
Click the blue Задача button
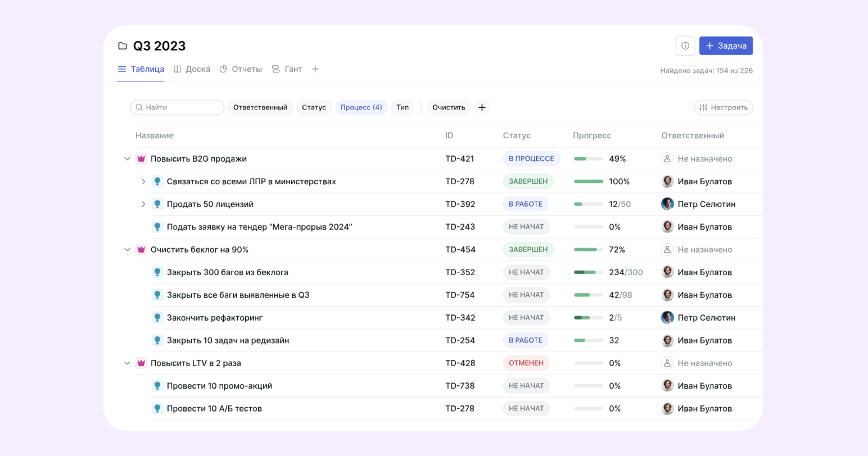point(726,46)
